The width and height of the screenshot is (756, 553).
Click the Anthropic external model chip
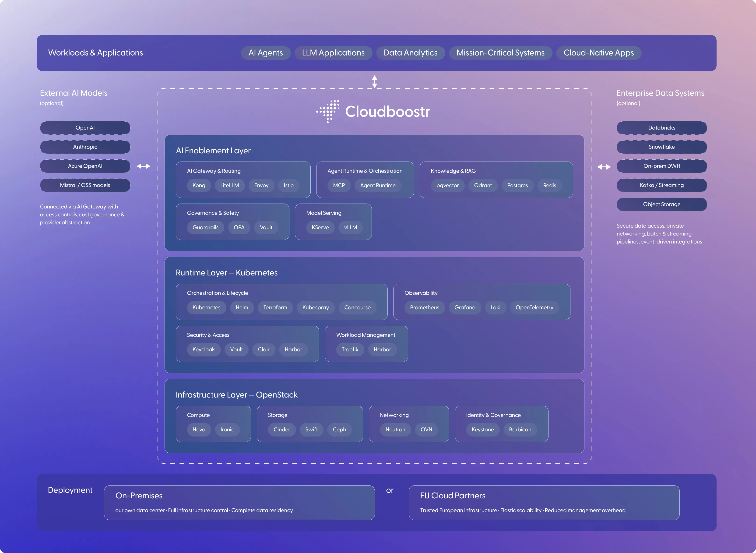[x=85, y=147]
